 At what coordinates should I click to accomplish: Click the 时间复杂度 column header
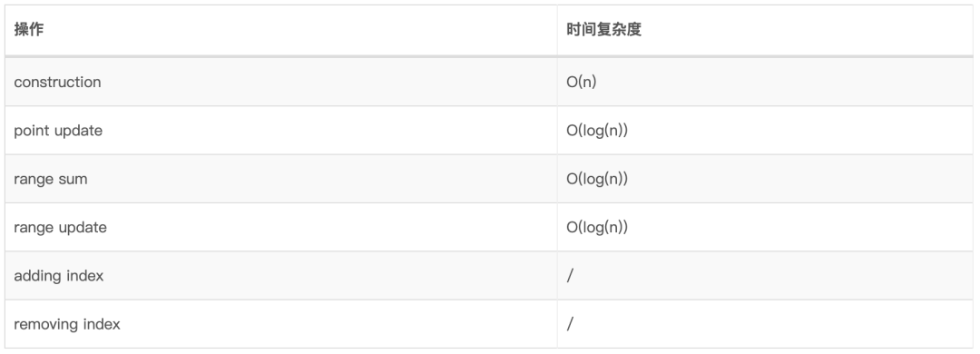pos(603,29)
